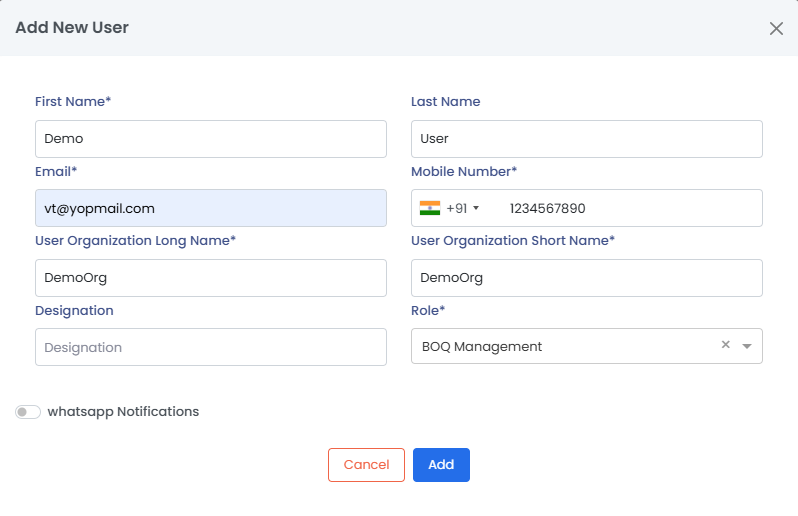The height and width of the screenshot is (516, 798).
Task: Open the +91 country code arrow
Action: pos(476,208)
